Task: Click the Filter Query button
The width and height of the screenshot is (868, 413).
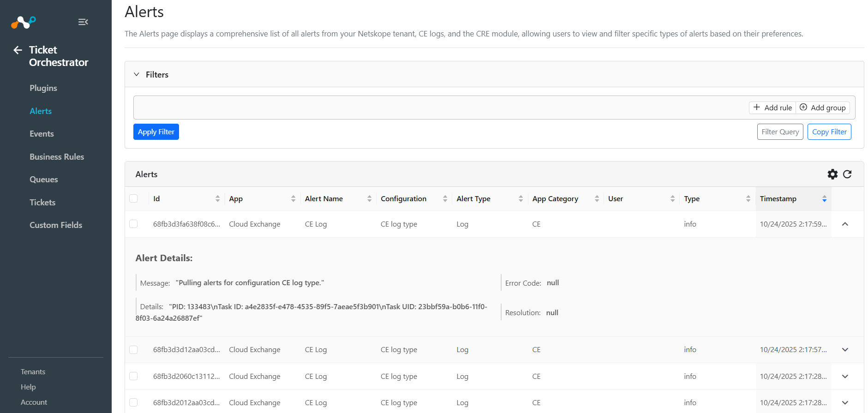Action: [780, 132]
